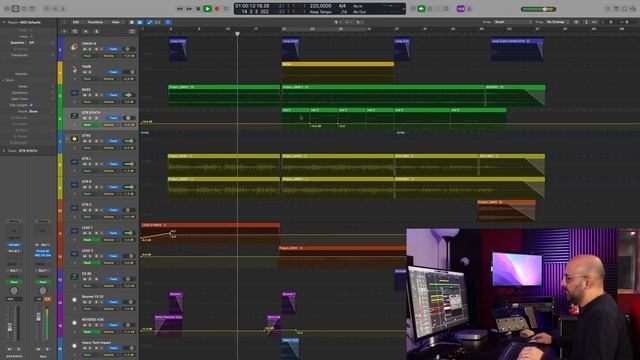Collapse the Region: MIDI Defaults section
The image size is (640, 360).
4,22
